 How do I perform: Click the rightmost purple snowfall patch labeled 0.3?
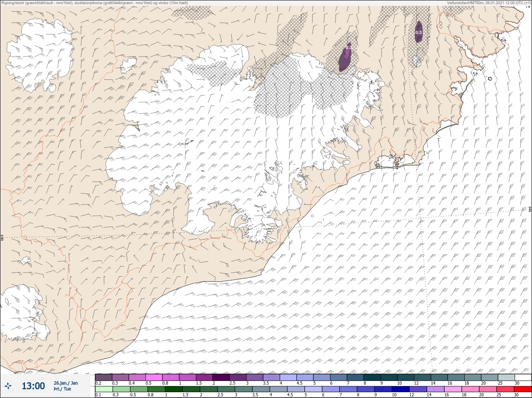tap(419, 32)
